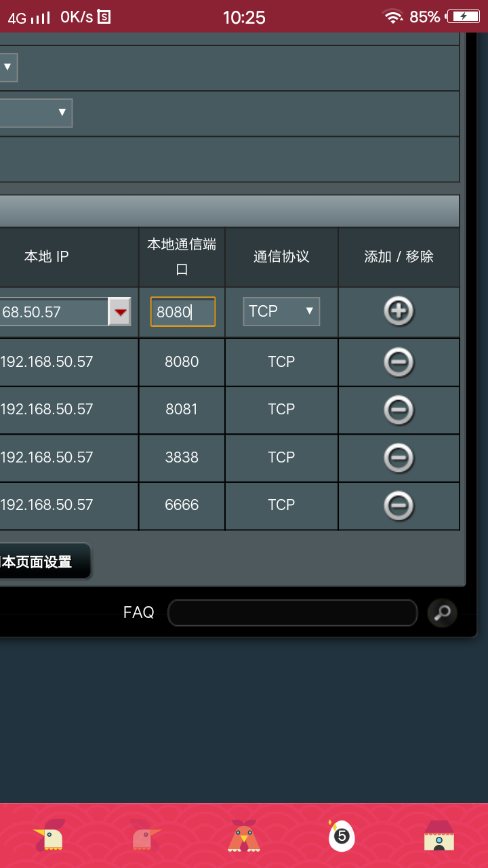Select IP 192.168.50.57 in the 3838 row
This screenshot has width=488, height=868.
[x=47, y=458]
